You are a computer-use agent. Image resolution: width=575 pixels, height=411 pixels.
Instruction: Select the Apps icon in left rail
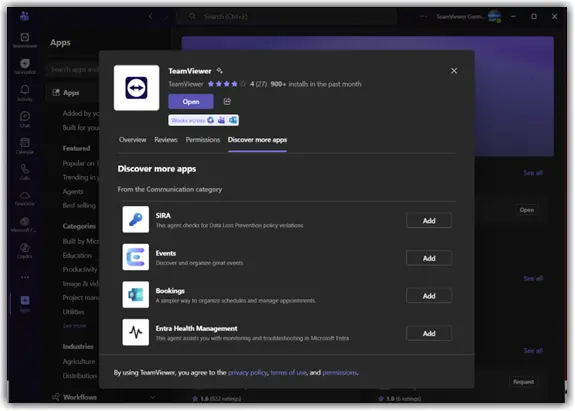(25, 304)
